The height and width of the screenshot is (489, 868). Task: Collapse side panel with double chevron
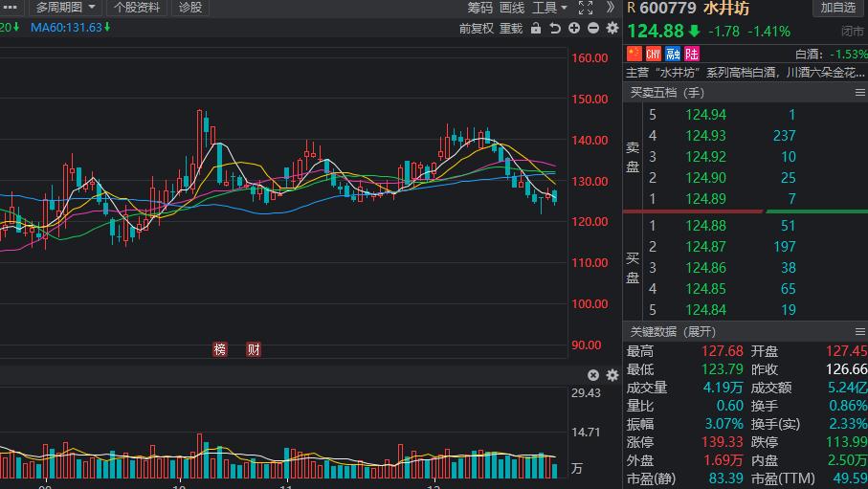pyautogui.click(x=610, y=8)
